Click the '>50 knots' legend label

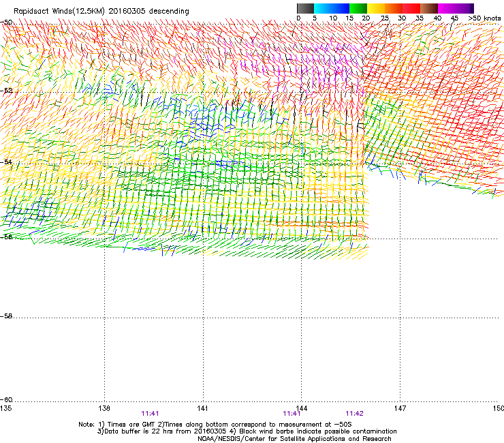pos(484,18)
